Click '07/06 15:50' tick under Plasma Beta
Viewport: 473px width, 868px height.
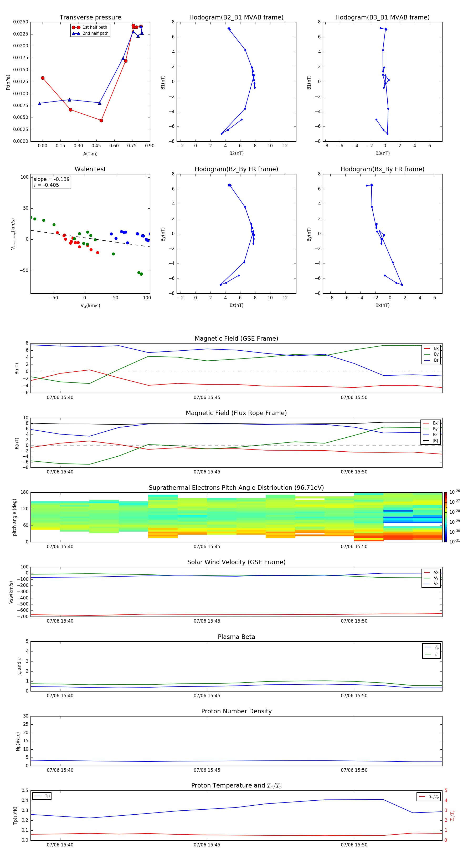click(x=354, y=696)
